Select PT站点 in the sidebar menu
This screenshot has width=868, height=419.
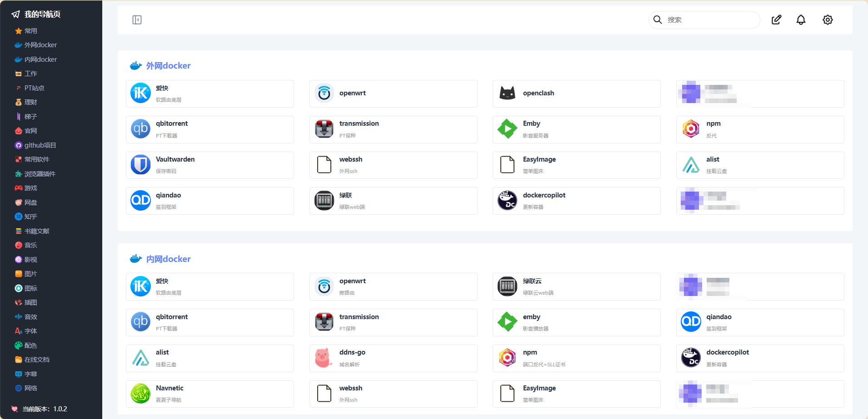pyautogui.click(x=34, y=88)
